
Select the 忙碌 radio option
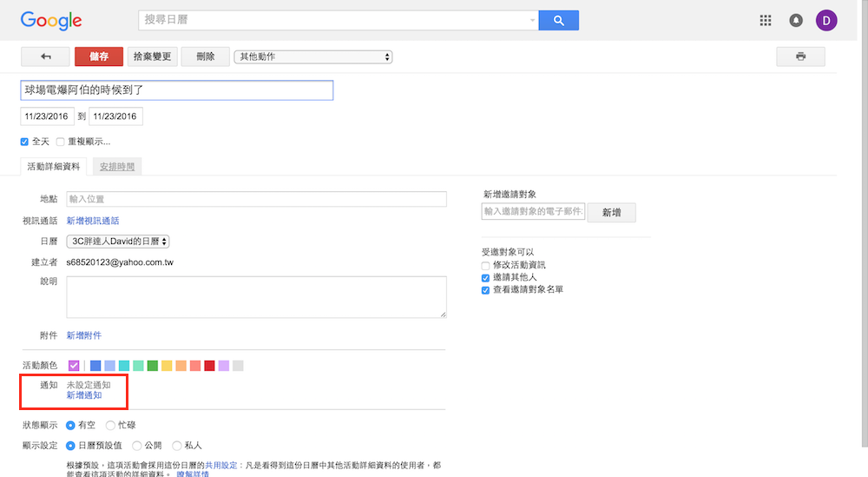click(110, 425)
